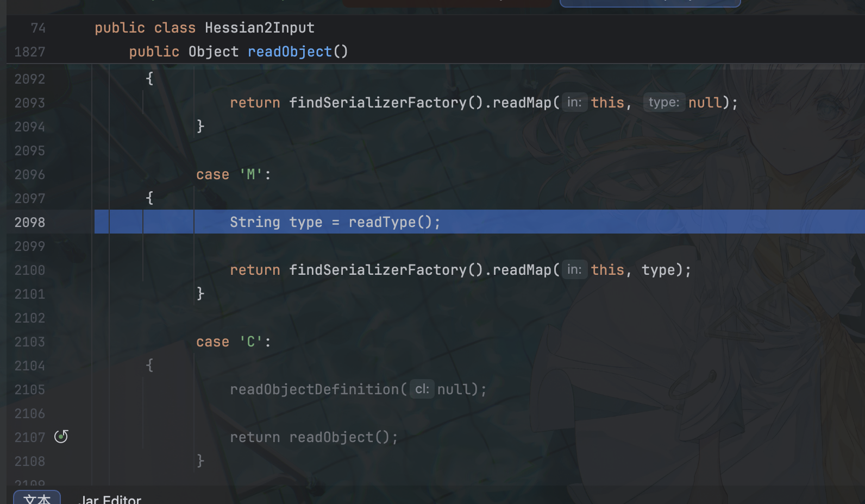865x504 pixels.
Task: Click the 'type:' inlay hint on line 2093
Action: click(x=663, y=103)
